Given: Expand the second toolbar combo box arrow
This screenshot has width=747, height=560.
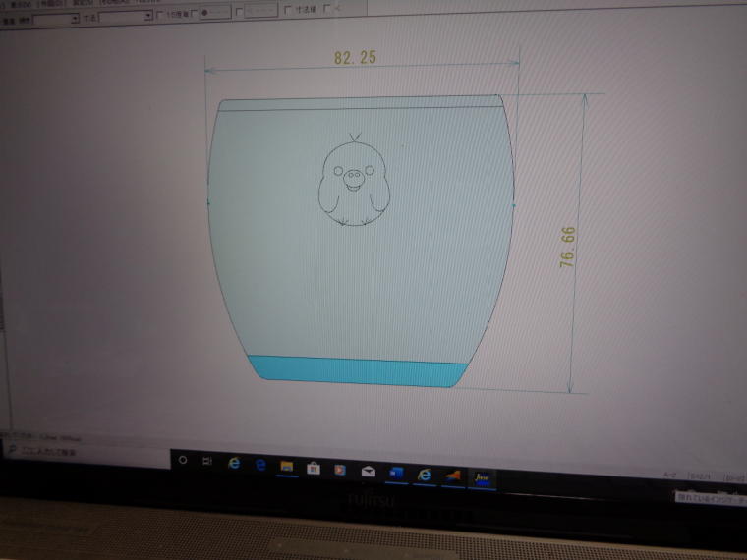Looking at the screenshot, I should pos(148,16).
